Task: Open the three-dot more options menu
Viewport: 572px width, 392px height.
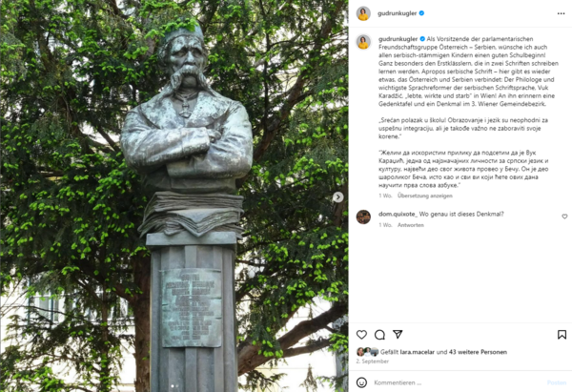Action: (562, 13)
